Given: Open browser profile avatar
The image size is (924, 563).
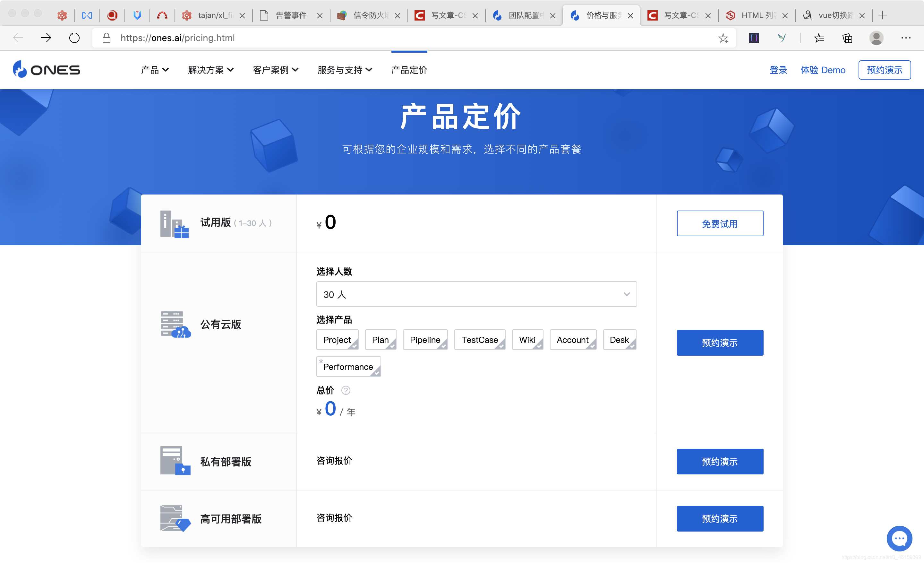Looking at the screenshot, I should click(x=877, y=38).
